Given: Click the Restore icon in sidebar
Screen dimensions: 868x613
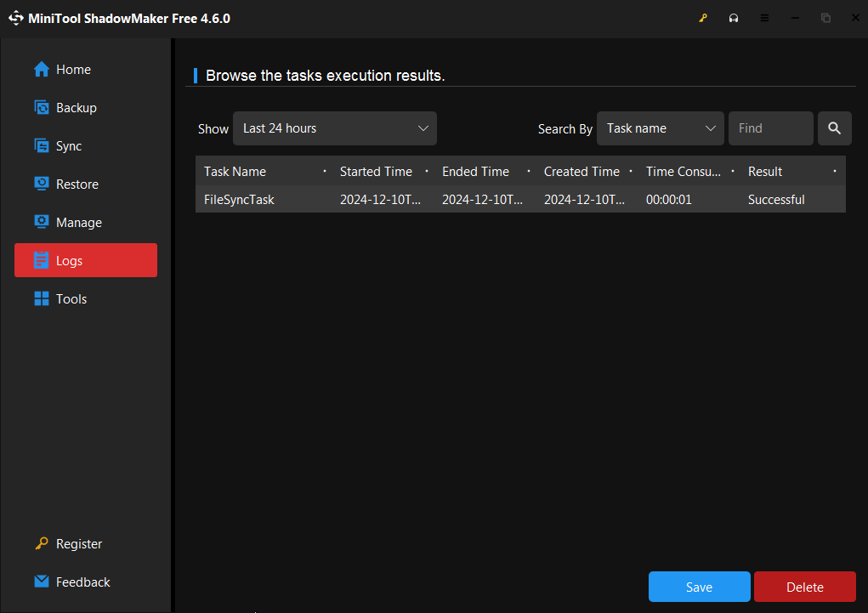Looking at the screenshot, I should pos(42,184).
